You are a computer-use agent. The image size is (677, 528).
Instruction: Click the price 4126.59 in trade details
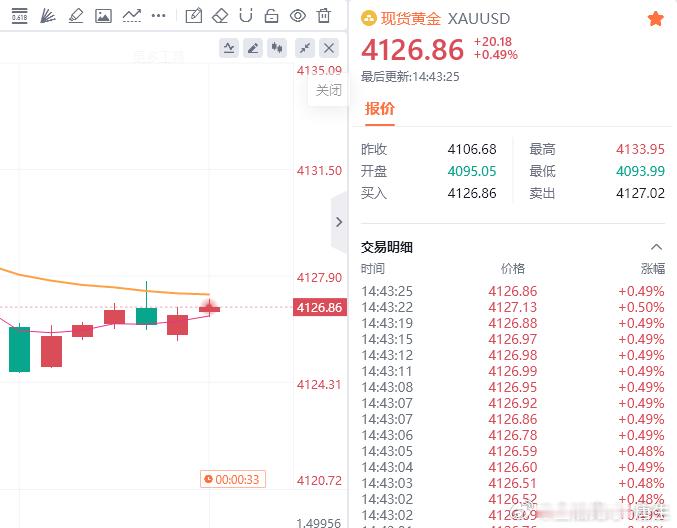(513, 451)
